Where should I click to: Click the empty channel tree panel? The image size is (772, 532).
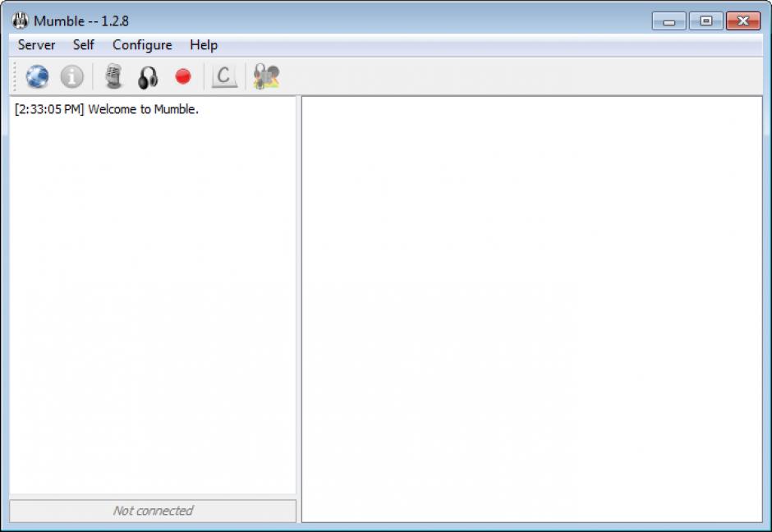tap(531, 310)
